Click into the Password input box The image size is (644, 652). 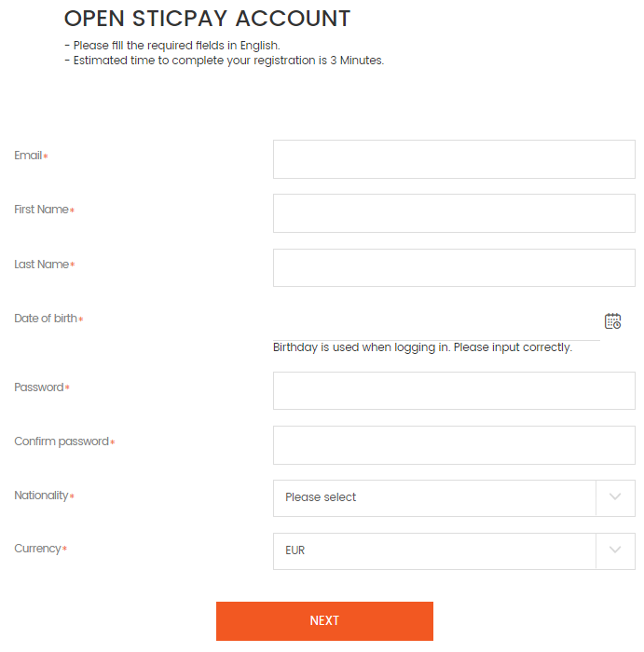click(454, 391)
